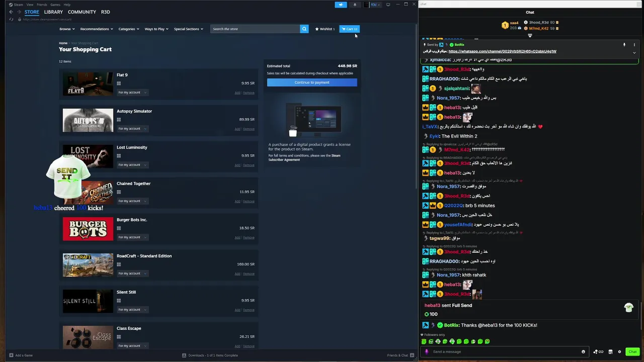This screenshot has width=644, height=362.
Task: Open the Friends menu
Action: [42, 5]
